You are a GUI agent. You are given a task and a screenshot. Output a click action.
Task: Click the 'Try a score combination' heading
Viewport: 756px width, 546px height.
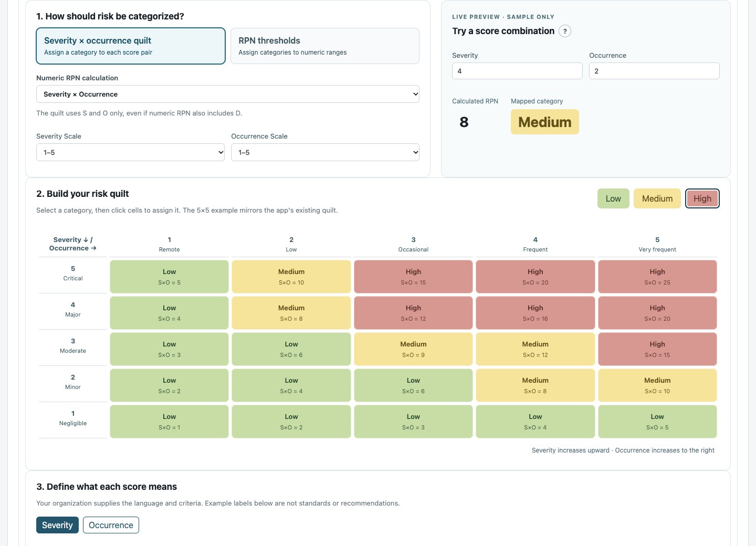click(503, 31)
